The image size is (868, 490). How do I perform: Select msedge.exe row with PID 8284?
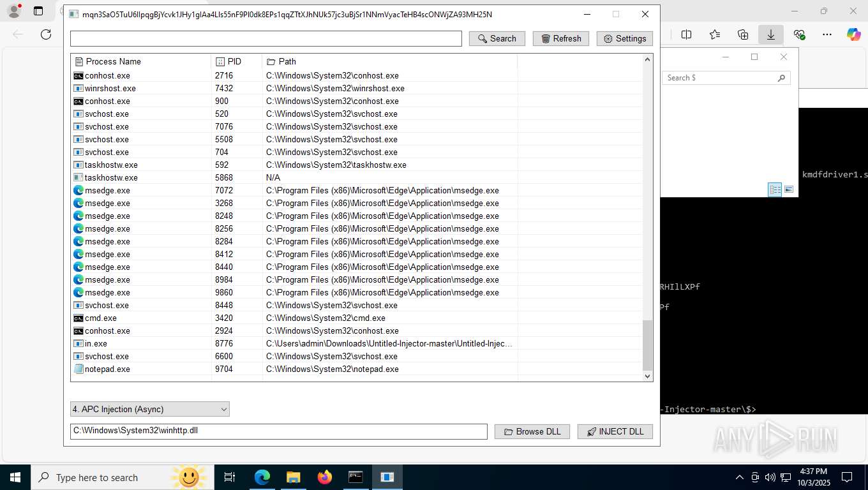(357, 241)
